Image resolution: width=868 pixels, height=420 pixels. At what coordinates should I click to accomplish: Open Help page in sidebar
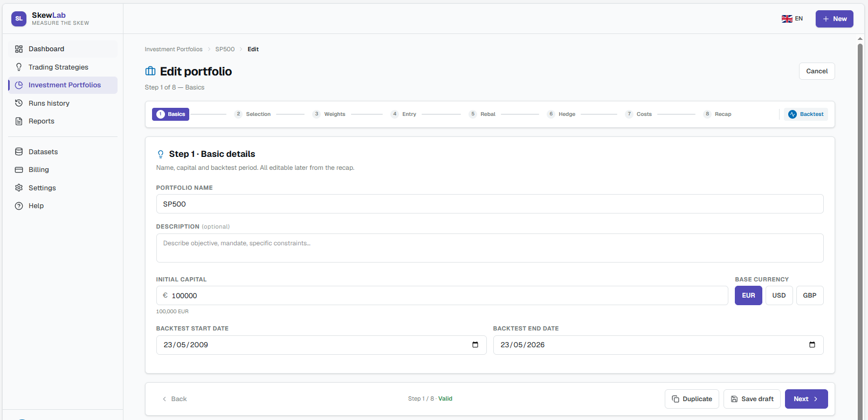point(63,206)
